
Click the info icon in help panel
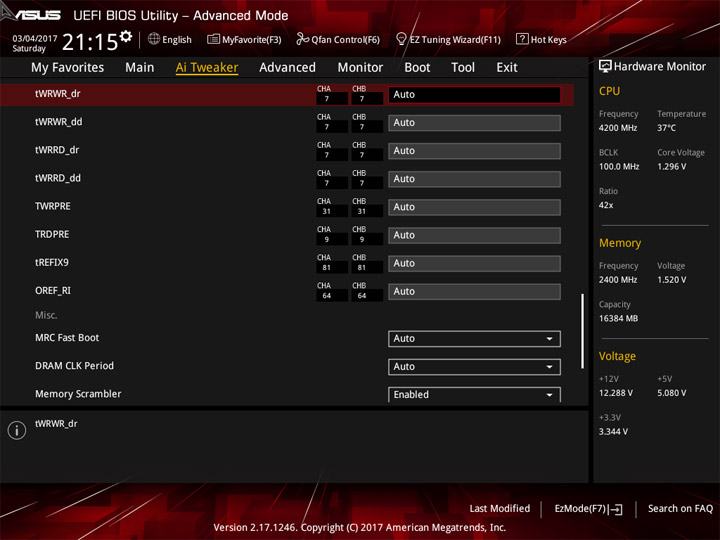tap(17, 430)
